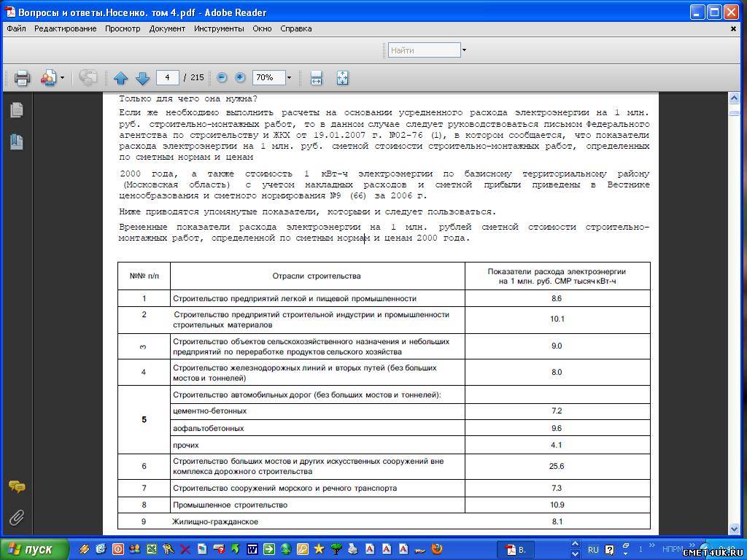Open the Пуск start menu
The height and width of the screenshot is (560, 747).
point(34,550)
